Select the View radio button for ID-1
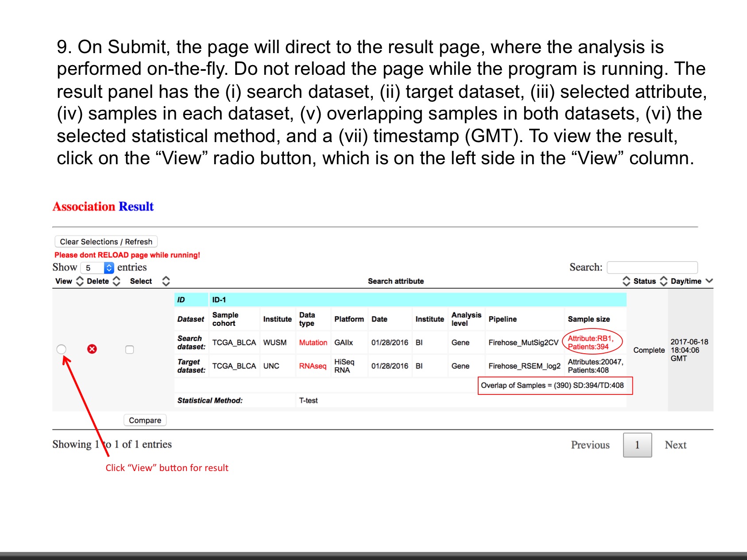The height and width of the screenshot is (560, 747). pyautogui.click(x=62, y=349)
